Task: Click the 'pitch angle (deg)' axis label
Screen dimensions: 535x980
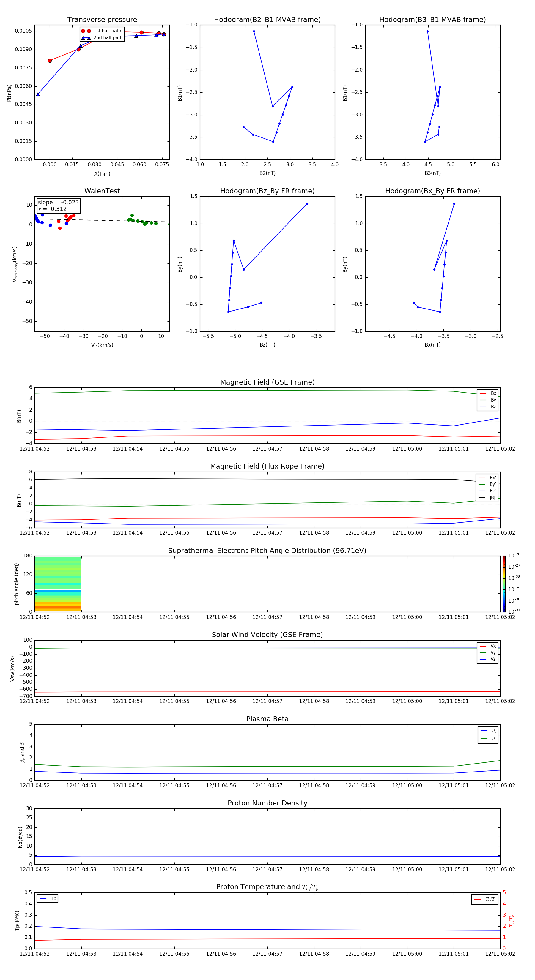Action: point(16,584)
